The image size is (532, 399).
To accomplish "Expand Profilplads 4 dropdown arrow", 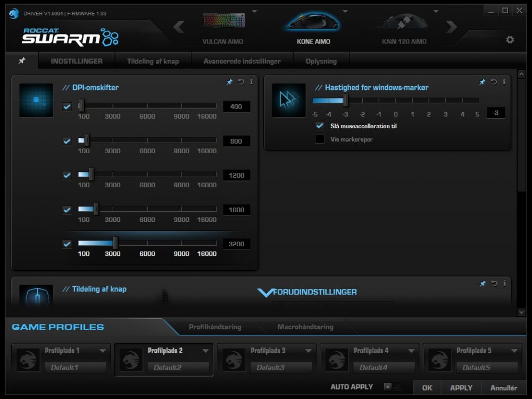I will pos(411,351).
